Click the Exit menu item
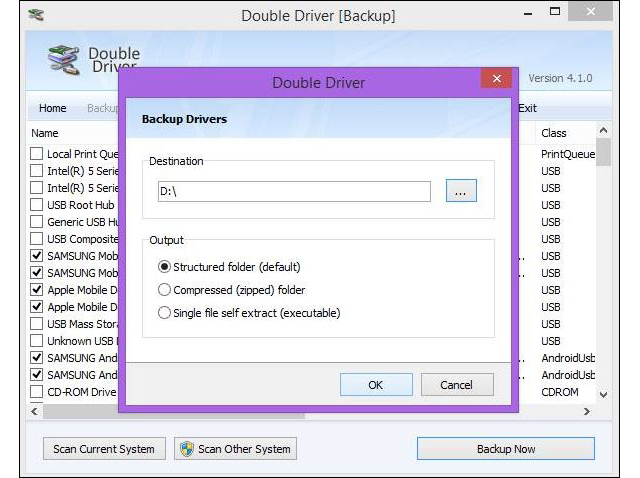This screenshot has width=640, height=478. (527, 108)
